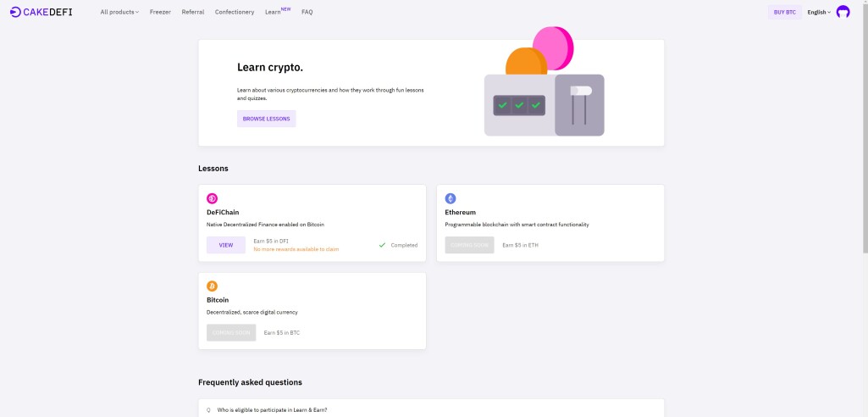The height and width of the screenshot is (417, 868).
Task: Open the English language selector
Action: 819,12
